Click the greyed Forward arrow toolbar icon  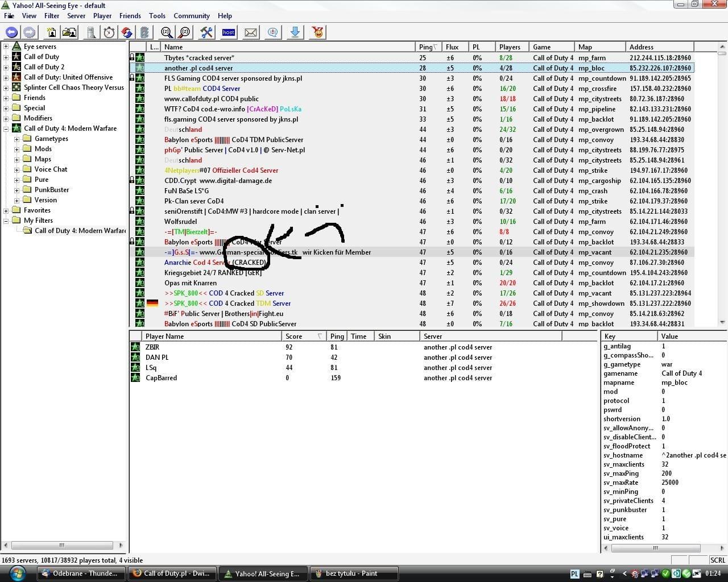(x=29, y=32)
